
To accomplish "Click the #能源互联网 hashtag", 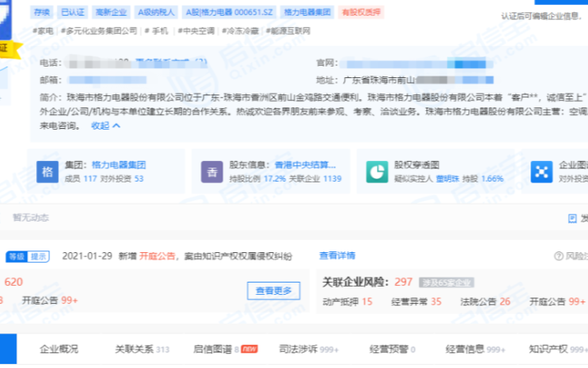I will click(x=288, y=30).
